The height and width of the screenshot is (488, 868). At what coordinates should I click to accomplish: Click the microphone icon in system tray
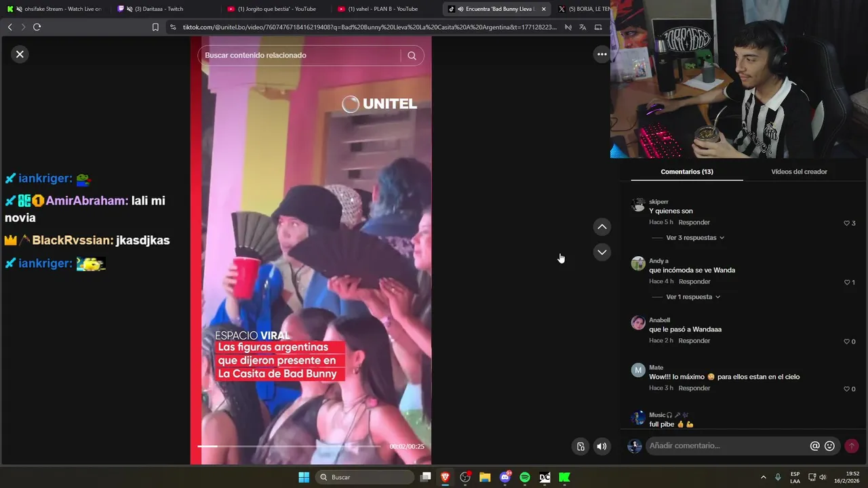pyautogui.click(x=778, y=477)
